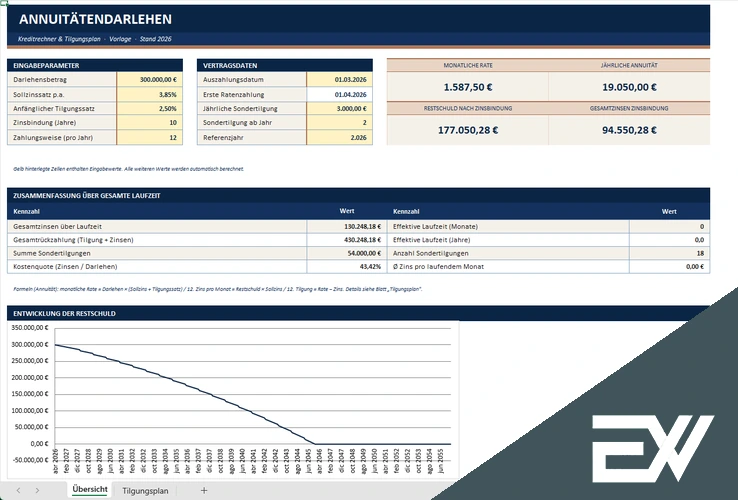Select the Zinsbindung (Jahre) value 10
The image size is (738, 500).
150,122
